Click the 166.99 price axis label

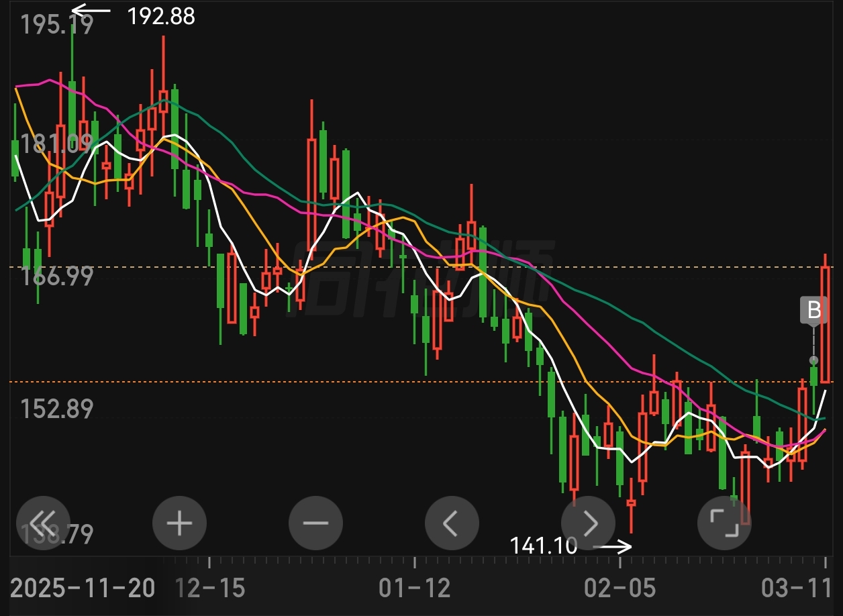[57, 276]
